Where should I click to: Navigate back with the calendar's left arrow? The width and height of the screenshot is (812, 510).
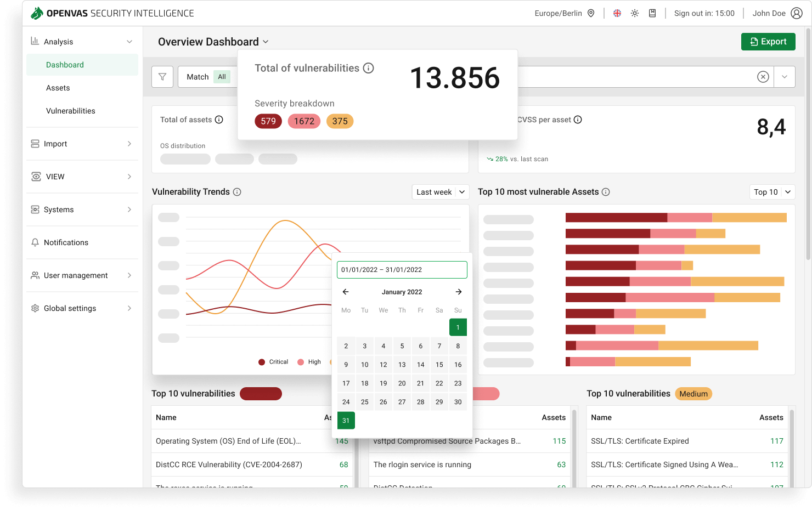tap(345, 292)
